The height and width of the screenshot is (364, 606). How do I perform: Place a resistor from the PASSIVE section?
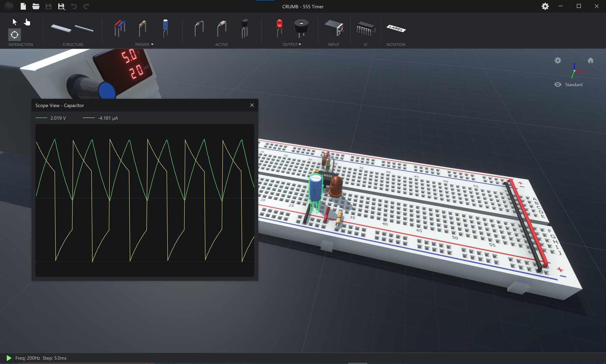click(x=142, y=29)
